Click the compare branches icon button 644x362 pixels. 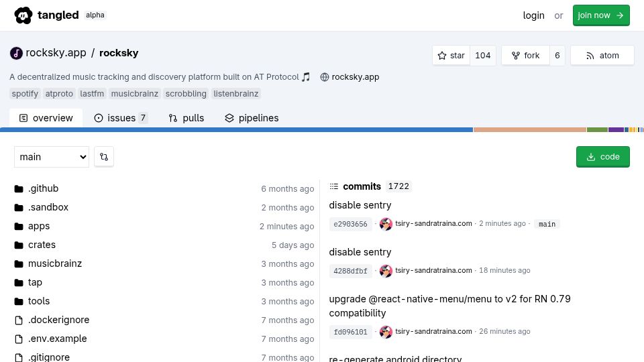(104, 157)
